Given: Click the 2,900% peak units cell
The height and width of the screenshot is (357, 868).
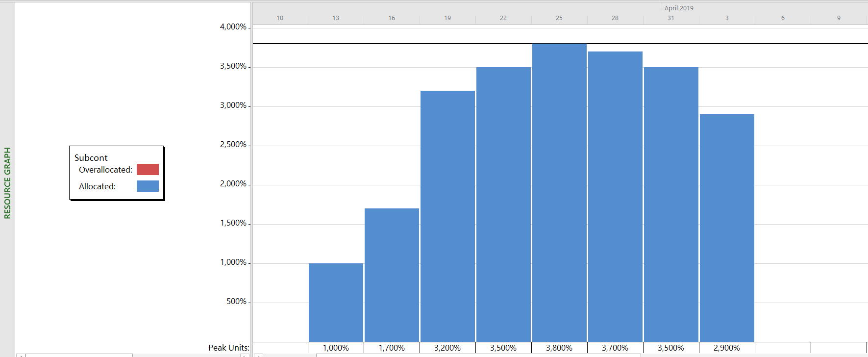Looking at the screenshot, I should [727, 348].
